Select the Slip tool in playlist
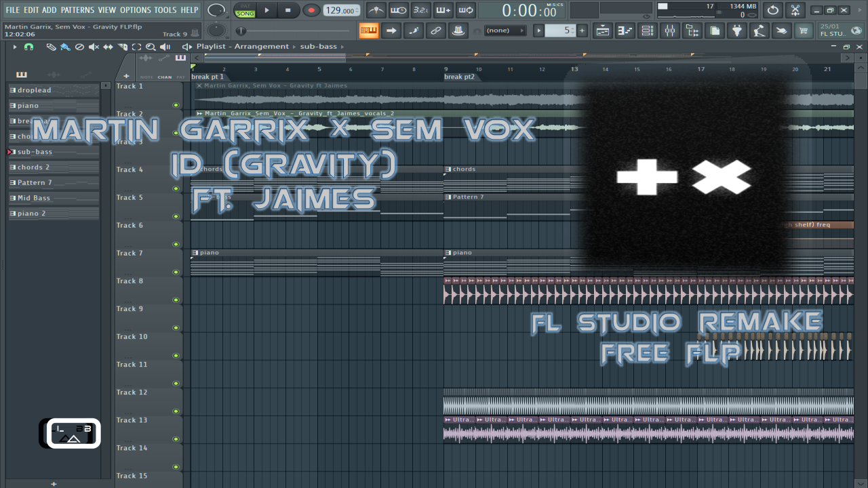868x488 pixels. 108,47
